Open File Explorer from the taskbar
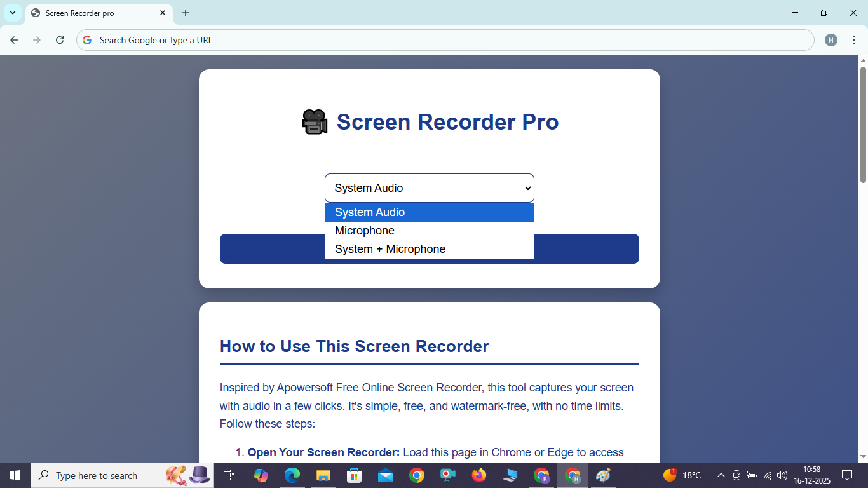The height and width of the screenshot is (488, 868). coord(323,475)
